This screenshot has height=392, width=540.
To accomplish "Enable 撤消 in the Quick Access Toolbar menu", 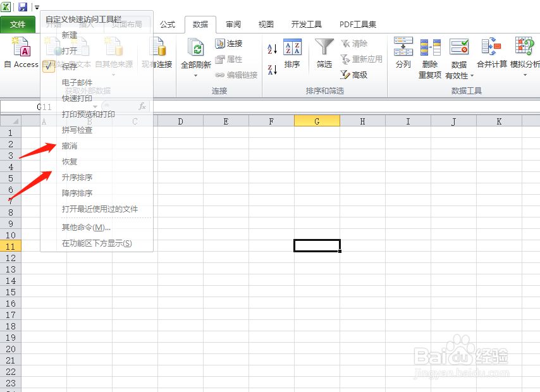I will click(68, 145).
